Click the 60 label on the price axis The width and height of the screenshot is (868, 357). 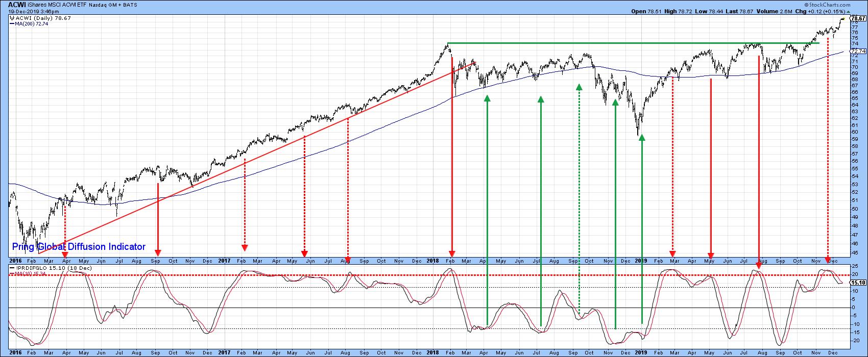coord(854,132)
